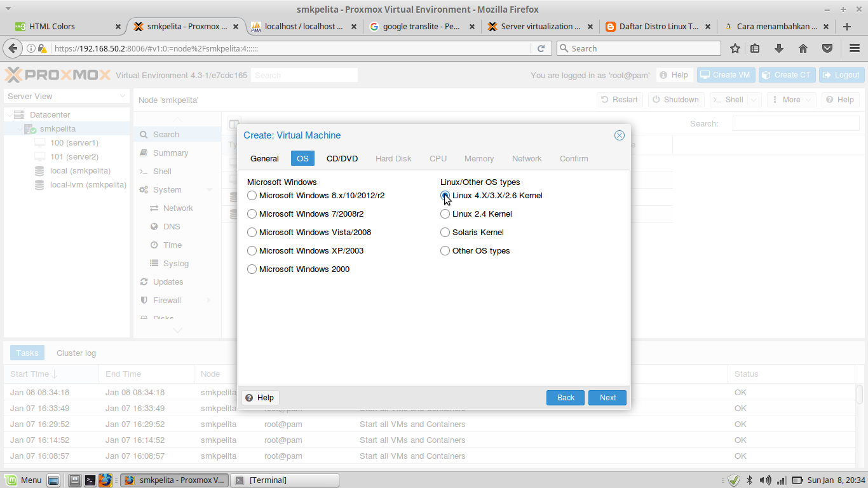Open the More dropdown menu
Screen dimensions: 868x488
(792, 100)
